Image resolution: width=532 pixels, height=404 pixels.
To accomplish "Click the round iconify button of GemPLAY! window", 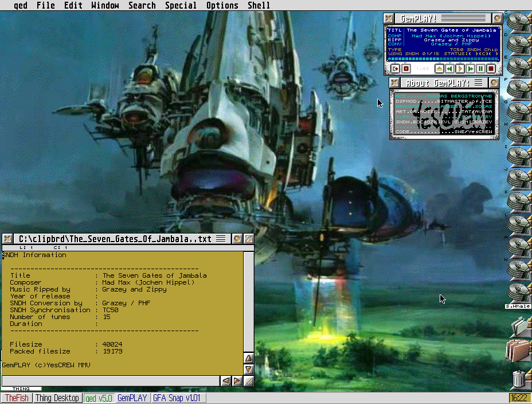I will pyautogui.click(x=498, y=18).
